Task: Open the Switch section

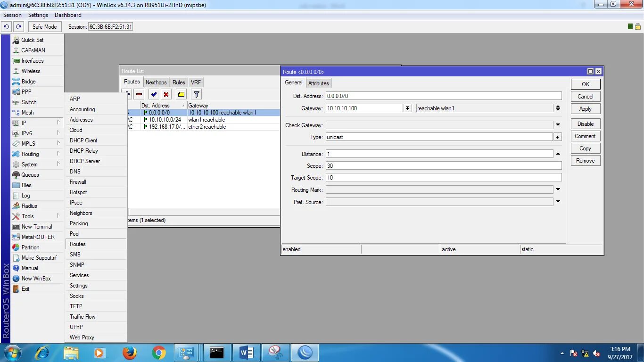Action: 37,102
